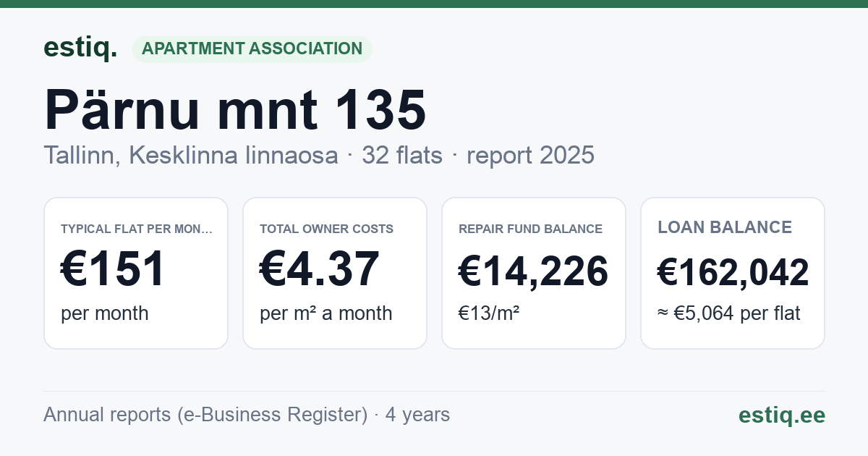Click the LOAN BALANCE label
Viewport: 868px width, 456px height.
(725, 227)
